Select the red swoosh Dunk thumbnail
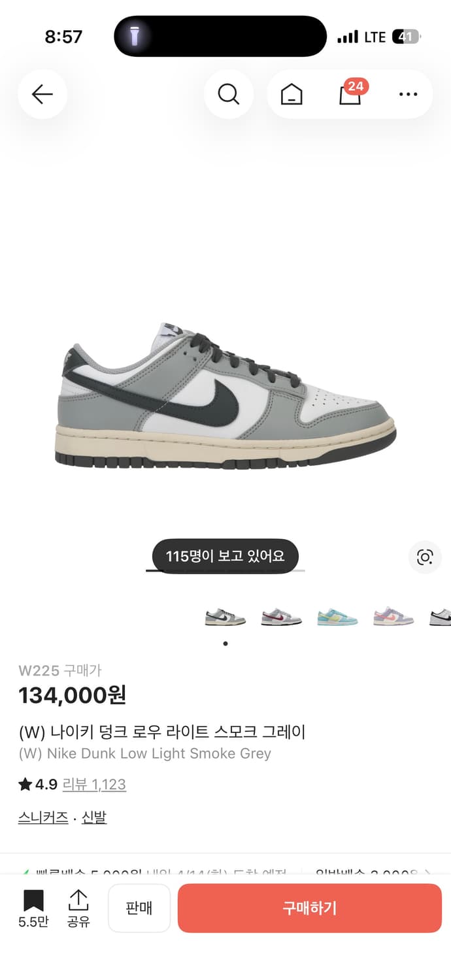The height and width of the screenshot is (980, 451). [281, 616]
